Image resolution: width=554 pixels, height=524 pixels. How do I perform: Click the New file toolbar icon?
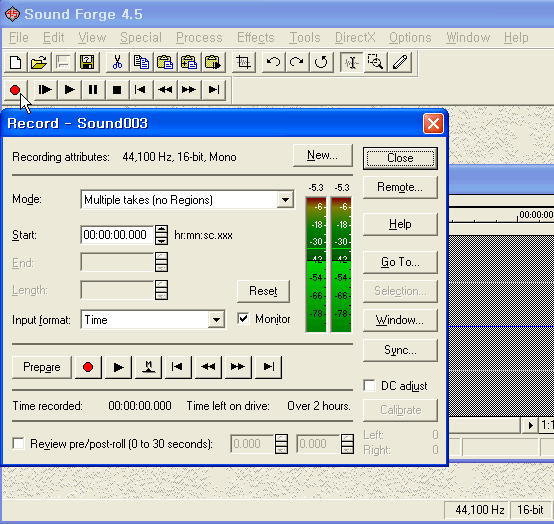(x=16, y=63)
